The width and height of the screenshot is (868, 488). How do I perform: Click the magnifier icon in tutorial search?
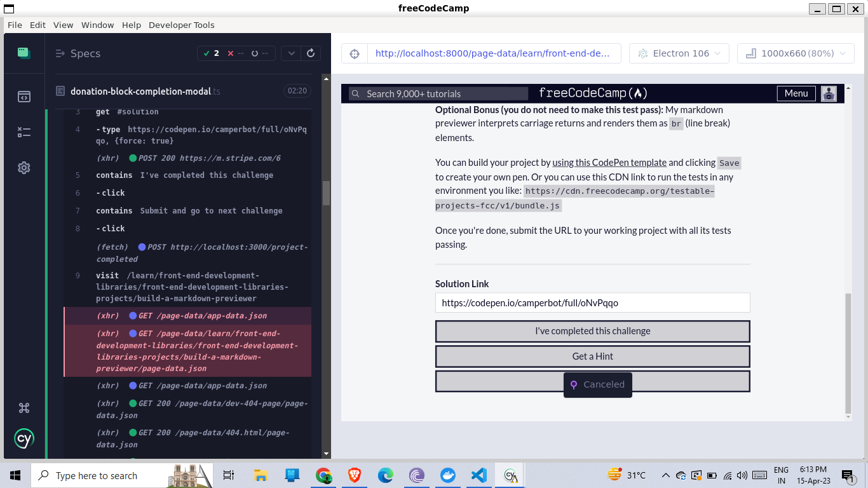tap(356, 93)
